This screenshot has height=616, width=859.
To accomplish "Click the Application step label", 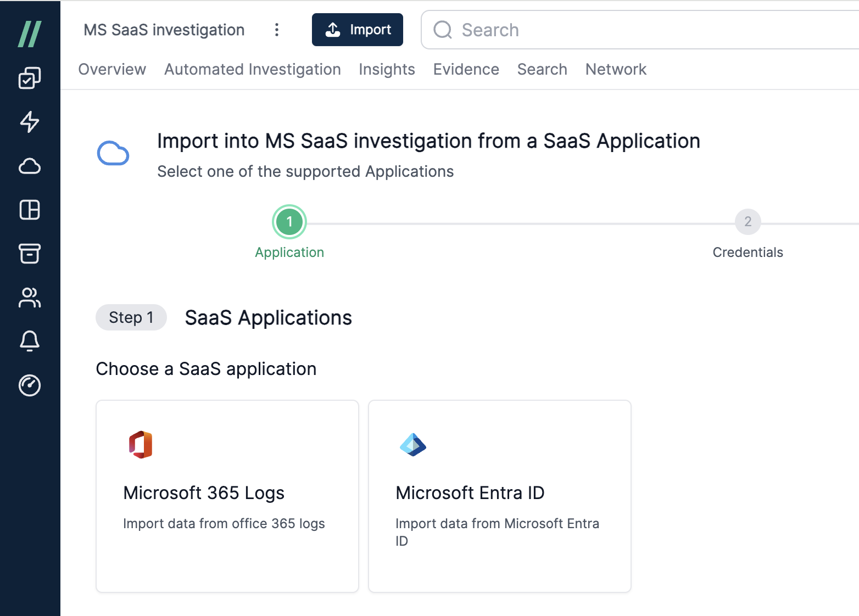I will (x=289, y=253).
